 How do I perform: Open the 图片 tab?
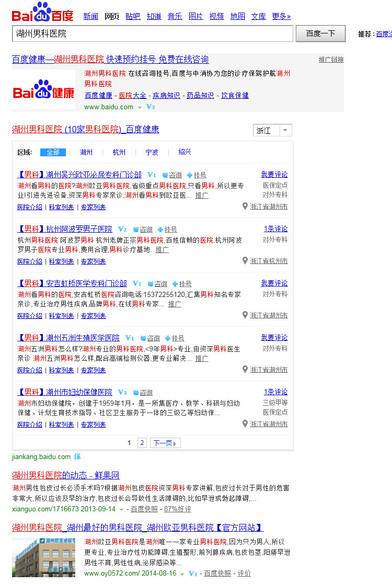click(196, 16)
